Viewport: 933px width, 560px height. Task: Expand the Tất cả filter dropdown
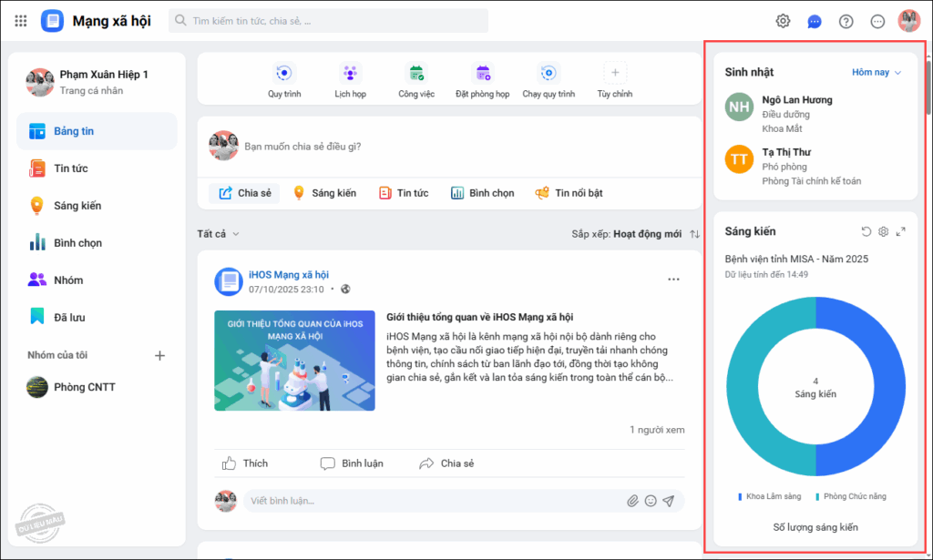coord(219,234)
